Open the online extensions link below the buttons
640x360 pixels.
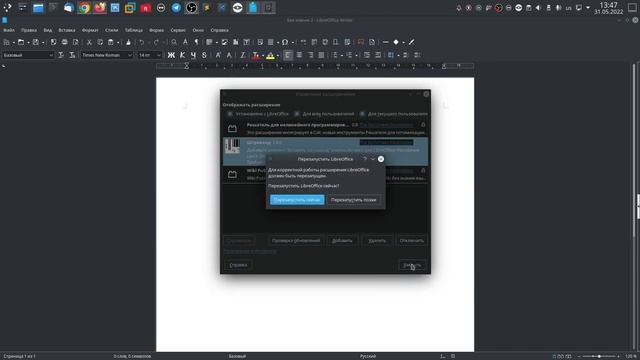[250, 251]
